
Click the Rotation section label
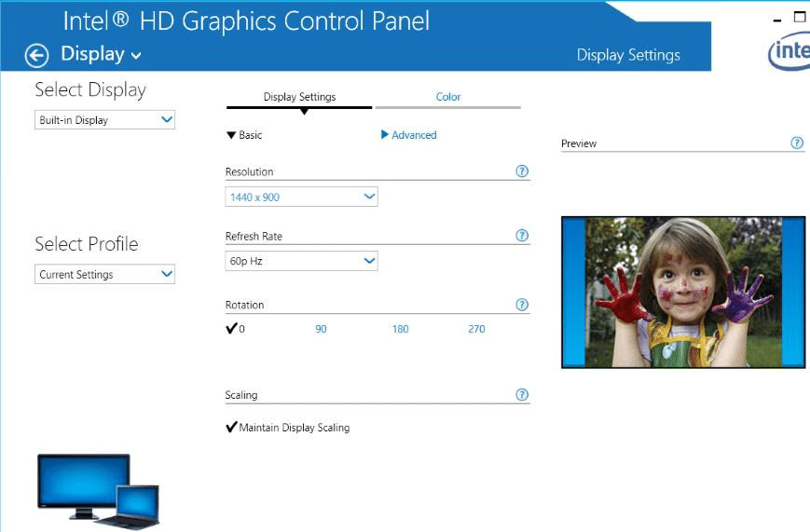pos(244,306)
